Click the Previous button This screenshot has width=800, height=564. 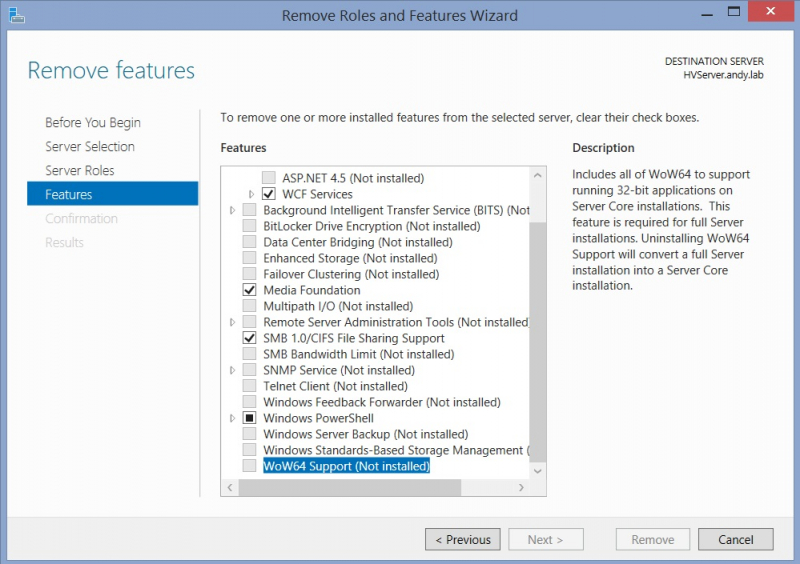461,539
